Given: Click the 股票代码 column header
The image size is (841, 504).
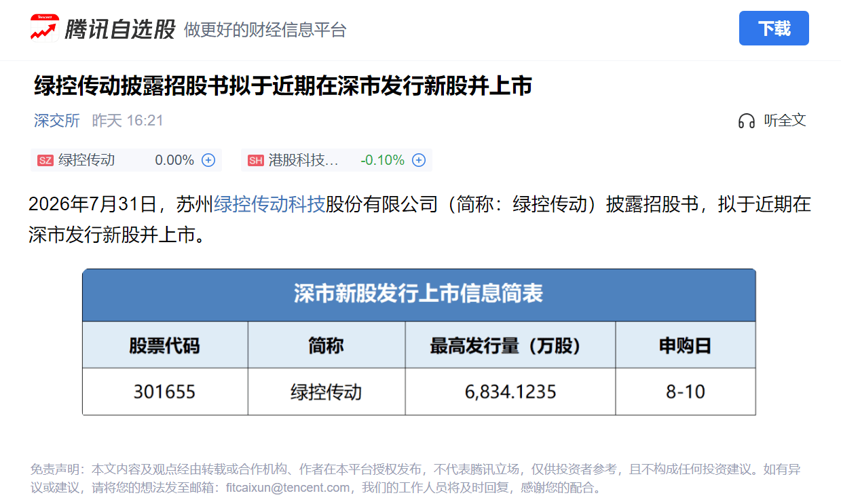Looking at the screenshot, I should coord(165,345).
